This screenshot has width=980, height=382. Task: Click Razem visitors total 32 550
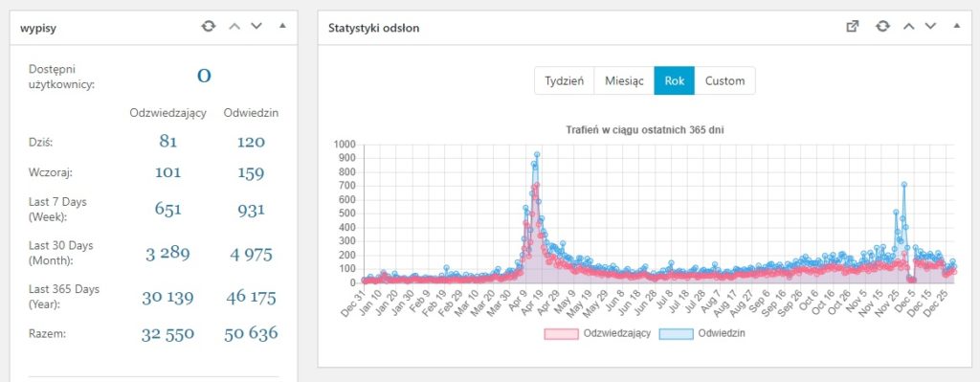click(x=168, y=334)
